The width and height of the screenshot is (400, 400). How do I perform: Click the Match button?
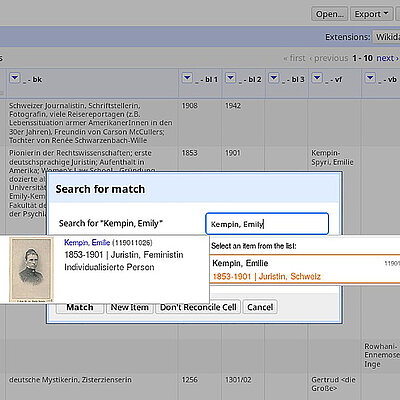[80, 307]
